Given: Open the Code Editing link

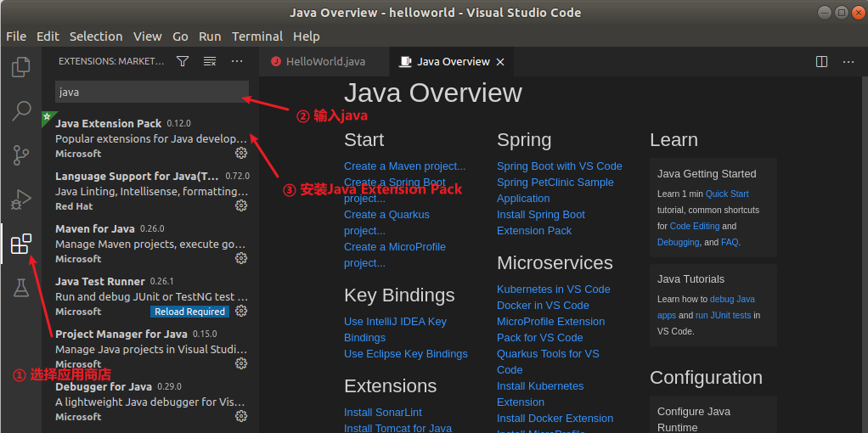Looking at the screenshot, I should click(x=695, y=226).
